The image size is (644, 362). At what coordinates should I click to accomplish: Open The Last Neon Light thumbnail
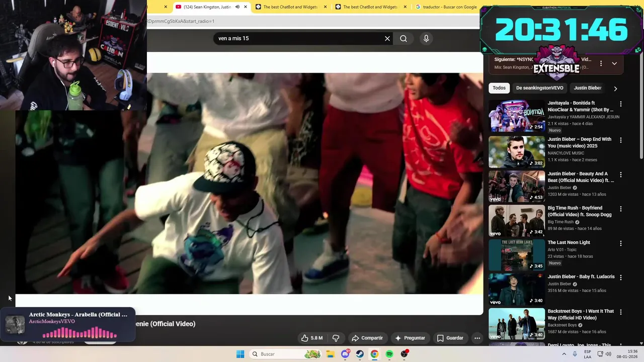pos(517,255)
